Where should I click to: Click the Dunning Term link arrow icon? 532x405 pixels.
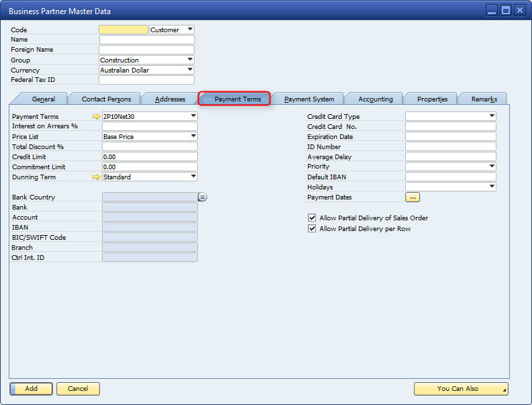click(x=97, y=177)
